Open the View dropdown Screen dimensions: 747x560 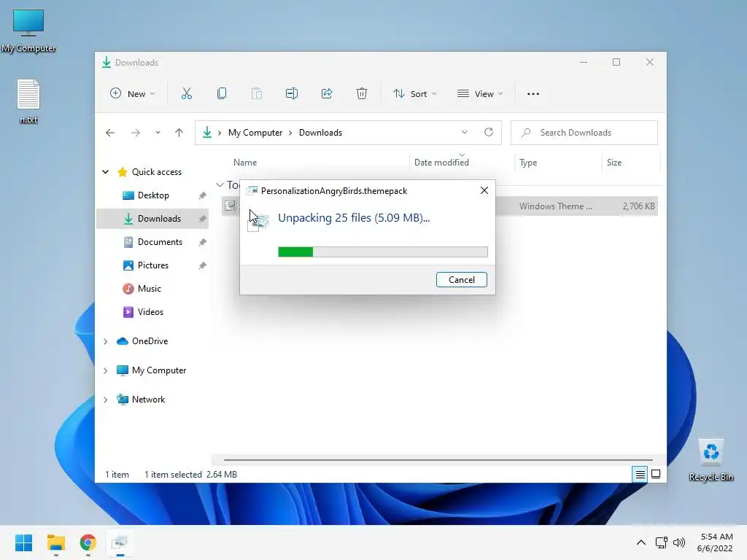click(480, 94)
